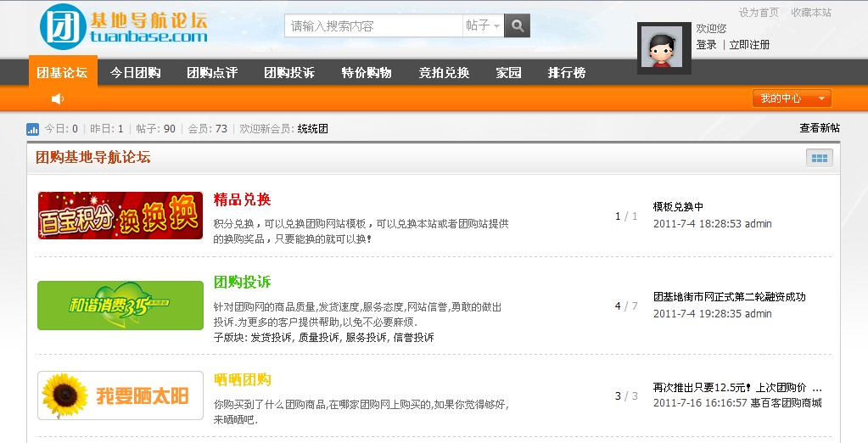The width and height of the screenshot is (868, 443).
Task: Click the 设为首页 link
Action: coord(759,12)
